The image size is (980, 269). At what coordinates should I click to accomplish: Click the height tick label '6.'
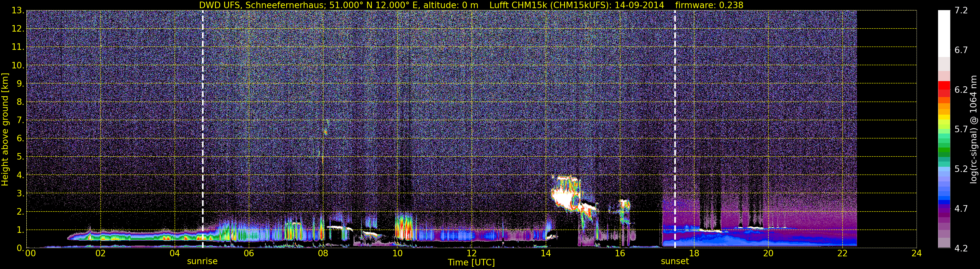pos(20,139)
